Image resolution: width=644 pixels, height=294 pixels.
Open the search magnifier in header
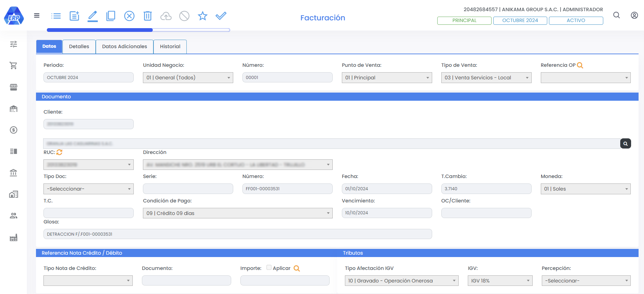pyautogui.click(x=617, y=15)
